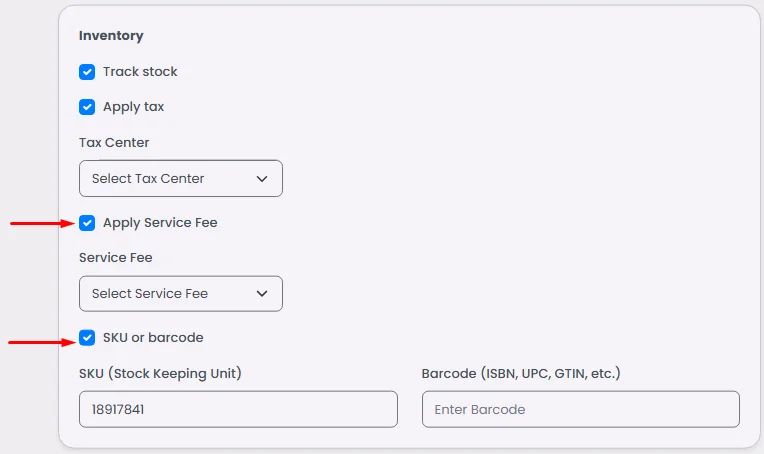Toggle the Apply tax checkbox

click(x=87, y=107)
